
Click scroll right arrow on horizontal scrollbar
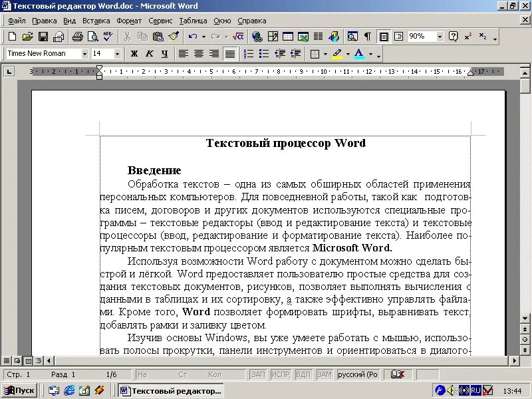coord(515,360)
